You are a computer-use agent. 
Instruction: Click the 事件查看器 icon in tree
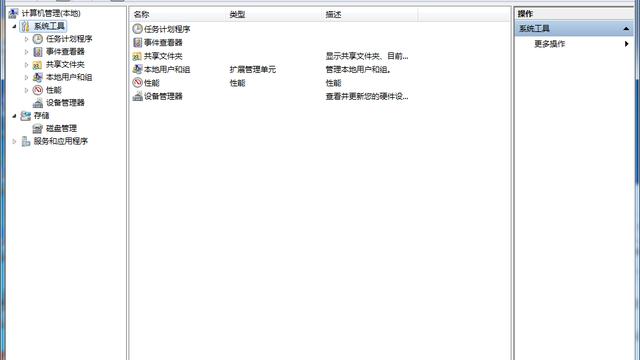click(38, 52)
